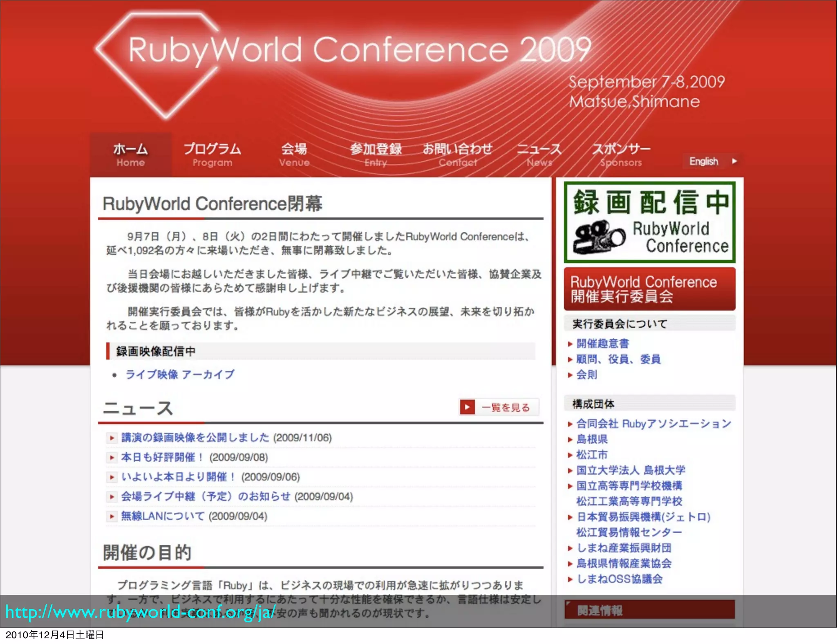Click the RubyWorld Conference 開催実行委員会 header

(x=649, y=289)
